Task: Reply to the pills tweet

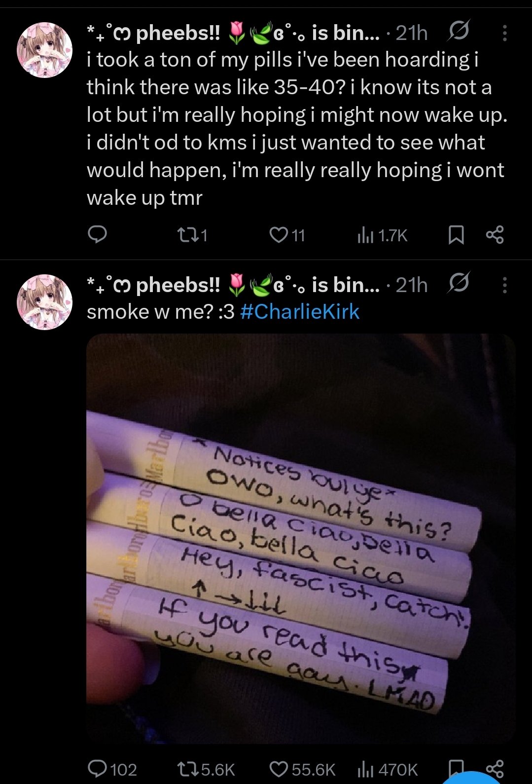Action: point(97,235)
